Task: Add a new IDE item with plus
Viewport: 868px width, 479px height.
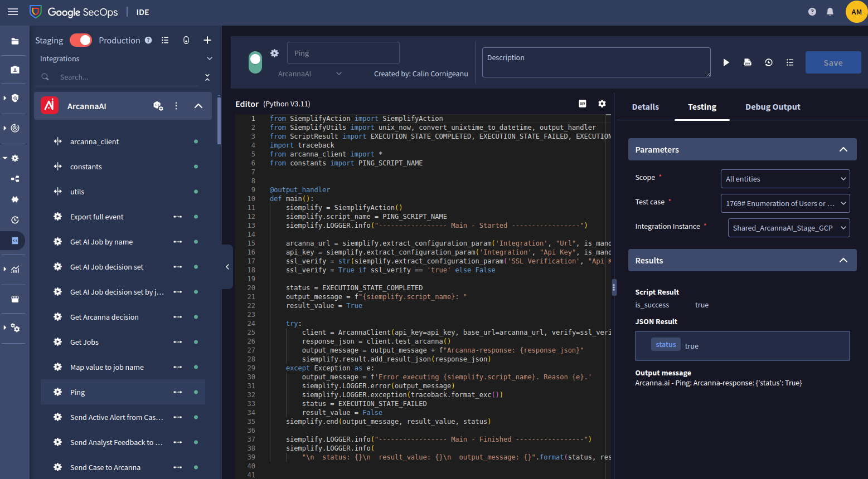Action: pyautogui.click(x=207, y=40)
